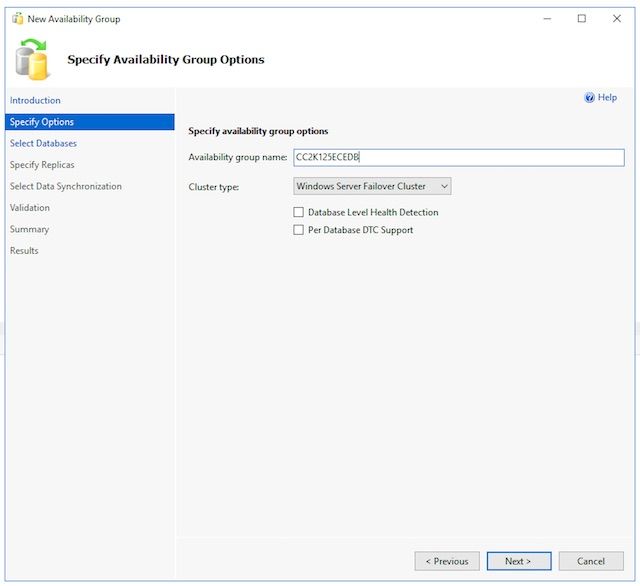This screenshot has height=586, width=640.
Task: Go to the Introduction step
Action: click(x=35, y=100)
